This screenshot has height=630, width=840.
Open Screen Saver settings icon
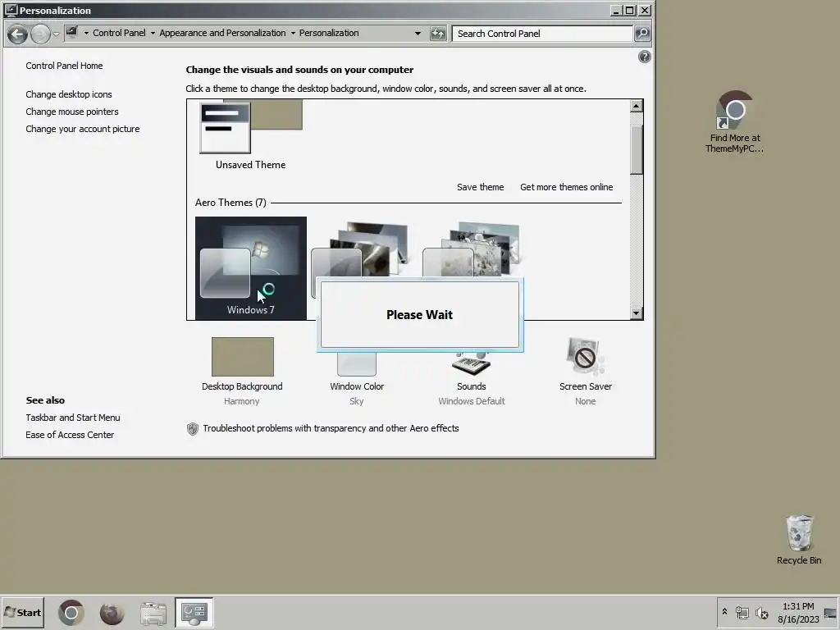(585, 356)
